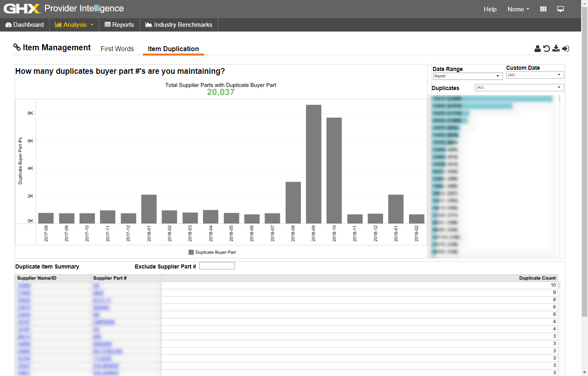Viewport: 588px width, 376px height.
Task: Open the apps grid icon in header
Action: 543,9
